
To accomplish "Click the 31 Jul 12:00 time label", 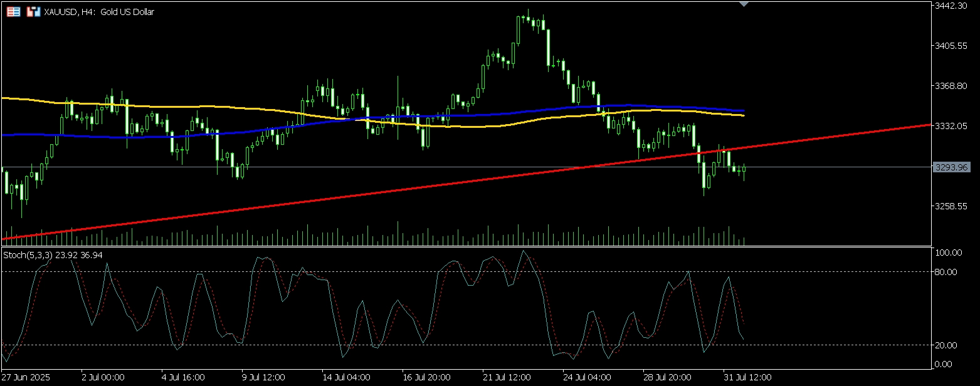I will tap(747, 378).
